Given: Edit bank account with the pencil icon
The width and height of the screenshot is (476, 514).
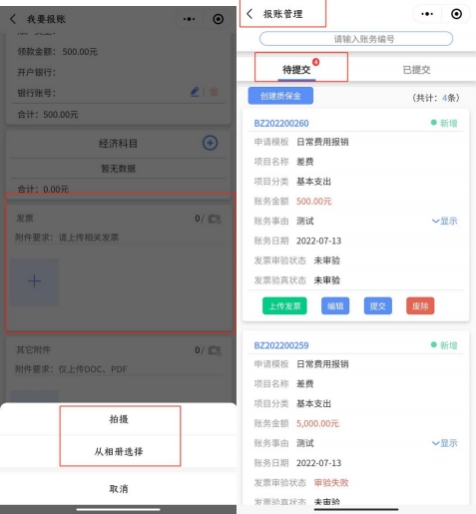Looking at the screenshot, I should click(x=195, y=92).
